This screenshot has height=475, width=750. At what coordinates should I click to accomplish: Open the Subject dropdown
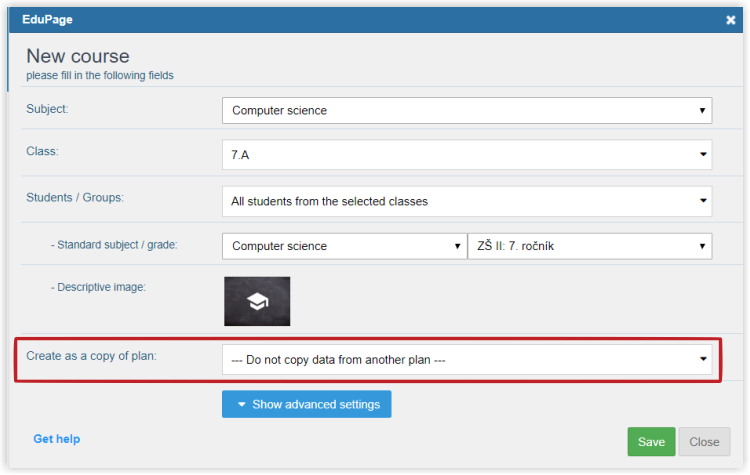click(x=466, y=110)
